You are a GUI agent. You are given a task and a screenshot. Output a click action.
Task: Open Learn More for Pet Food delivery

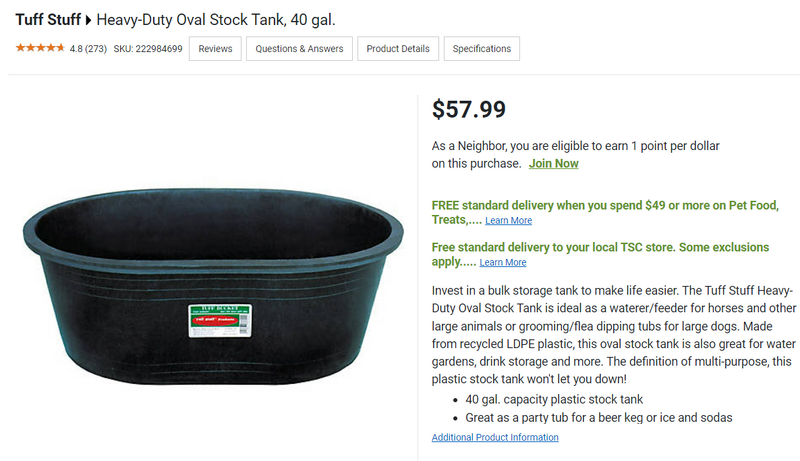tap(508, 221)
